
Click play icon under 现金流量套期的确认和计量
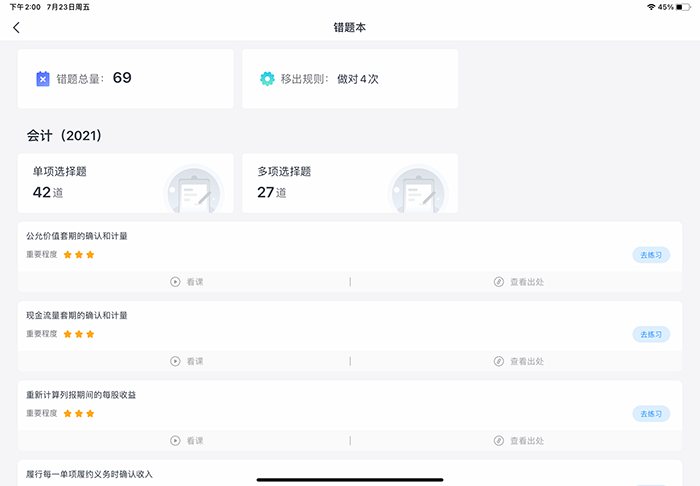175,361
